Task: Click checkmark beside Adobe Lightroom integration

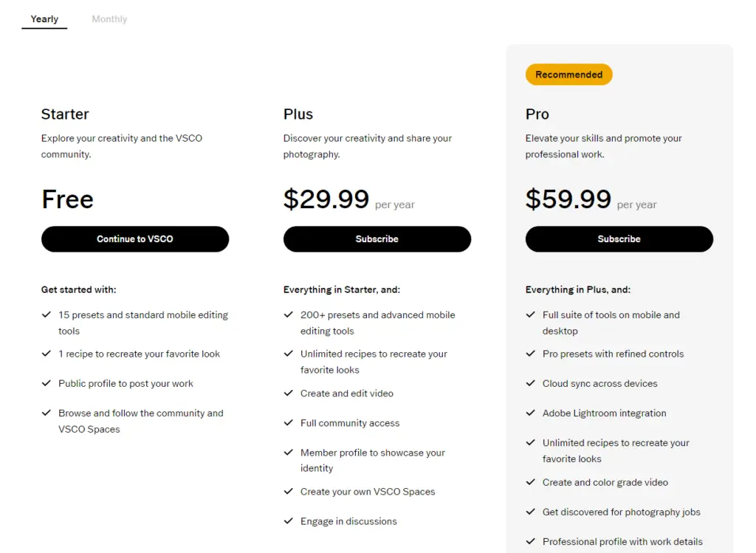Action: click(x=530, y=413)
